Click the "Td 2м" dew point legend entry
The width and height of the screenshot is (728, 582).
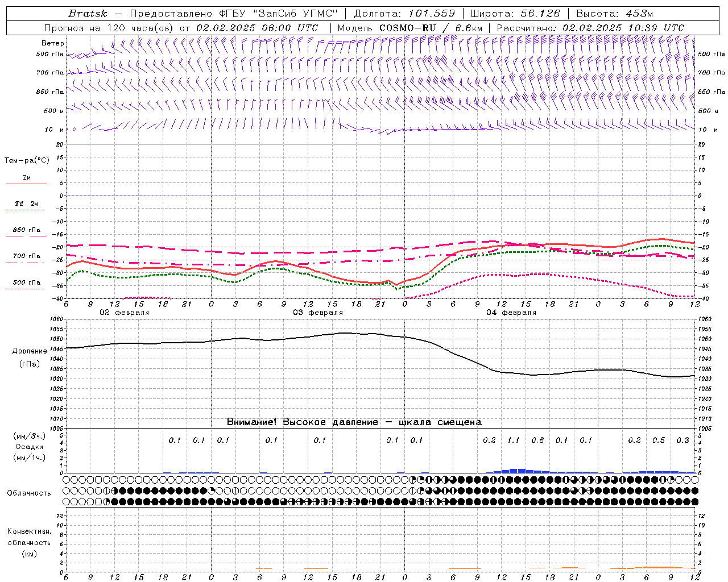[x=26, y=203]
